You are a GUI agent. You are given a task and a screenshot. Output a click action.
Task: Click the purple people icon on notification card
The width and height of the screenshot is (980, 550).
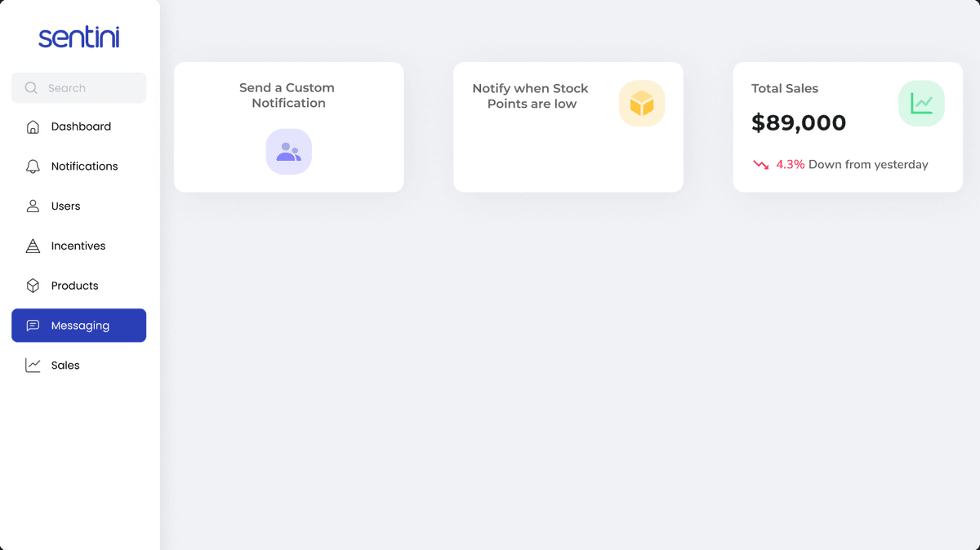[288, 152]
